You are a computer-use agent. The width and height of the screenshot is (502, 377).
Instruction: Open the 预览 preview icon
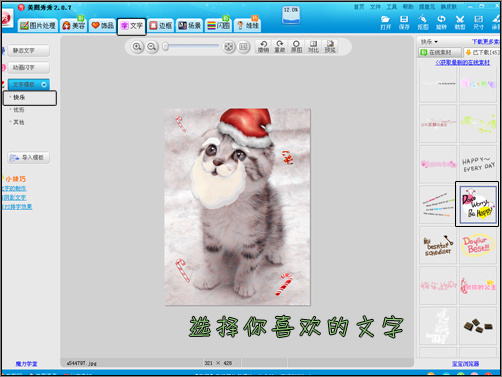pyautogui.click(x=330, y=47)
